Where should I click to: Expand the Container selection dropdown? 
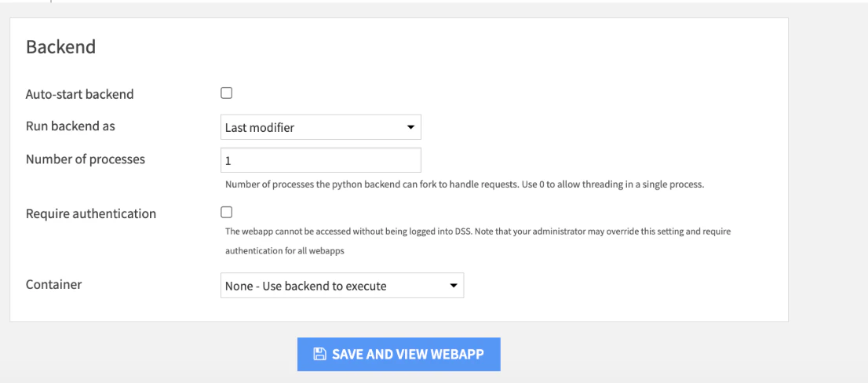pos(342,286)
